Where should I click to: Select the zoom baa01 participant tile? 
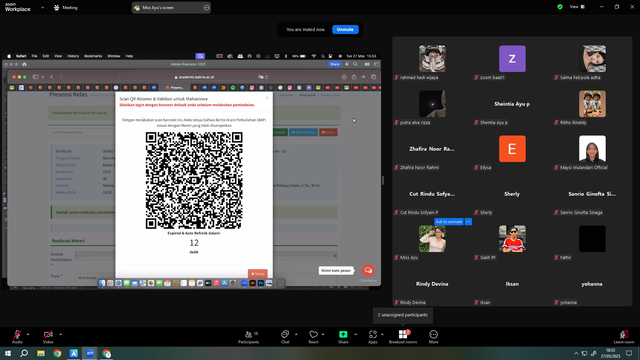[x=512, y=59]
